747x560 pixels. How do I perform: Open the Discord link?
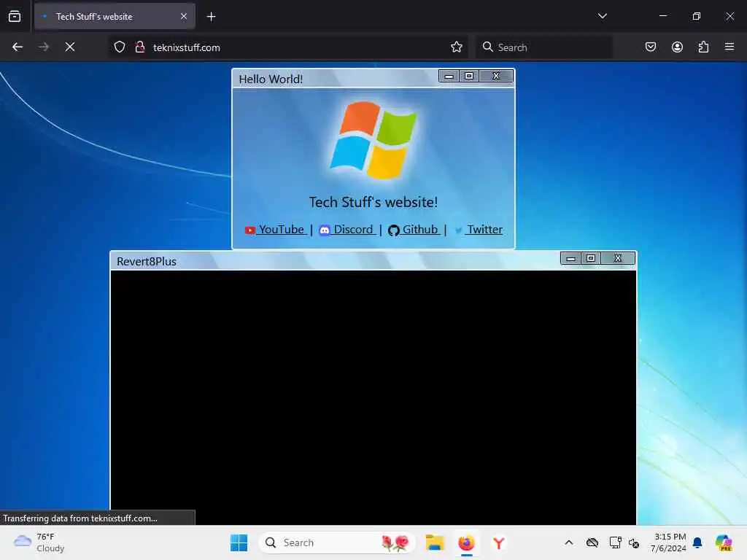pos(347,230)
